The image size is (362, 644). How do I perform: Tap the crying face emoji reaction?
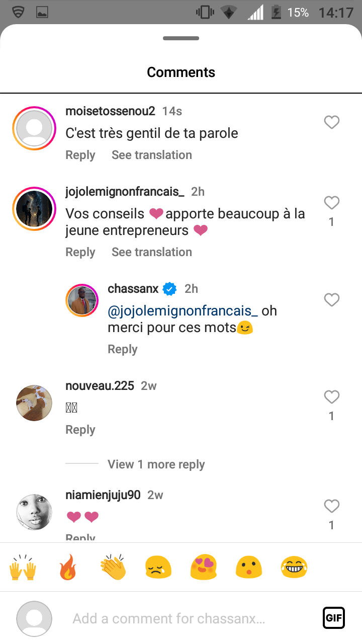click(158, 568)
